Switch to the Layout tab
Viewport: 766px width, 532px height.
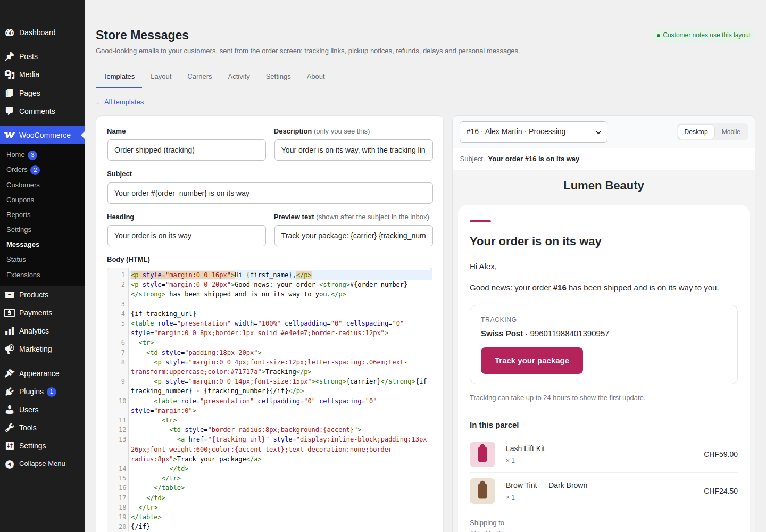pos(161,77)
